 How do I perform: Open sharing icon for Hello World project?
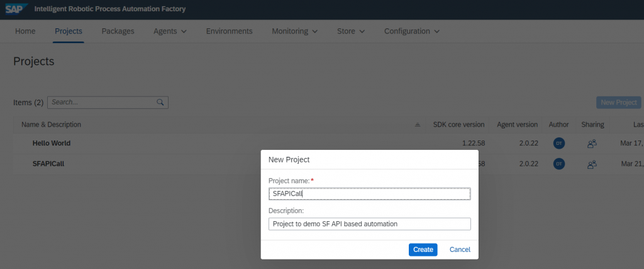[592, 144]
